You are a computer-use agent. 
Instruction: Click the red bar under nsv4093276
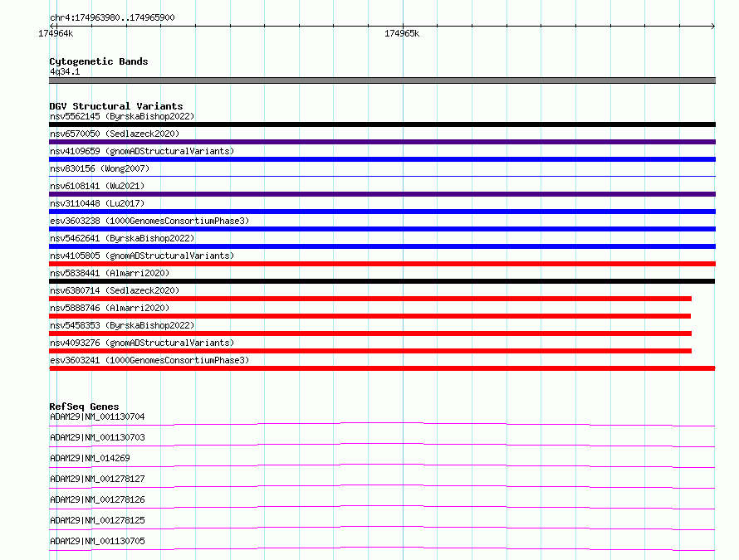[370, 351]
